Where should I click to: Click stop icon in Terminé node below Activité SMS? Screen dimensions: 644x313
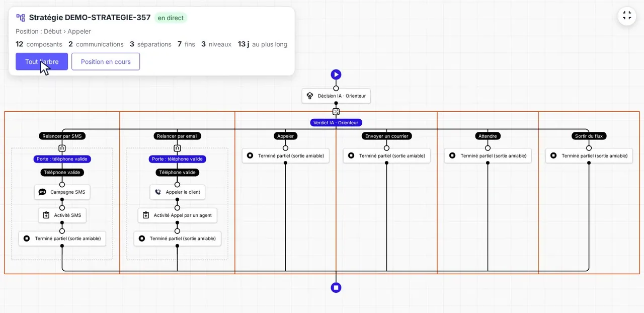(27, 239)
